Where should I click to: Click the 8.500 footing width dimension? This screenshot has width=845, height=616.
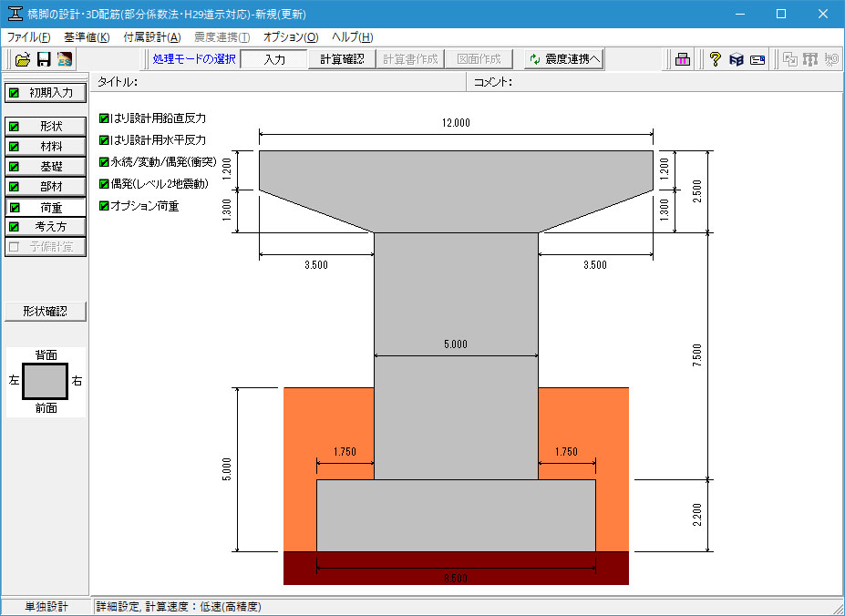pyautogui.click(x=456, y=579)
